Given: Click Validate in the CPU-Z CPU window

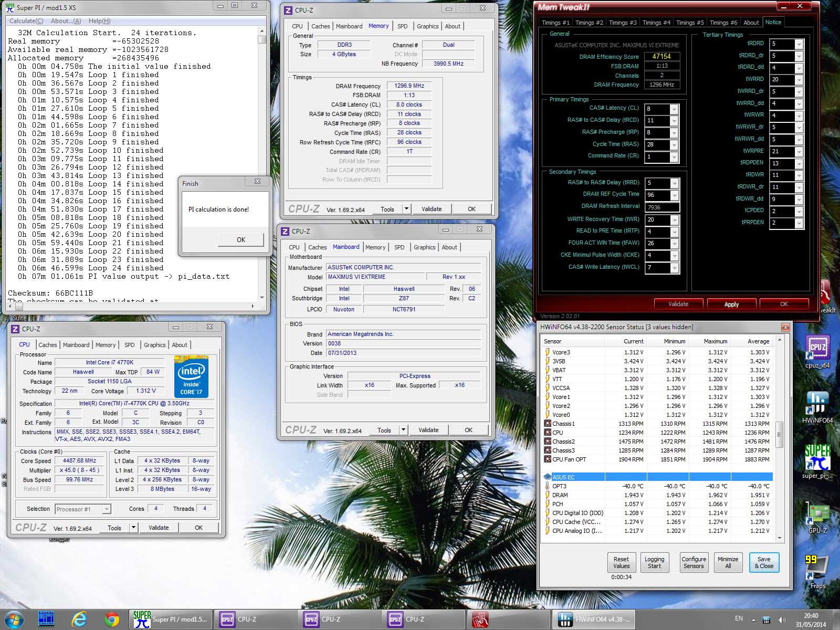Looking at the screenshot, I should point(159,528).
